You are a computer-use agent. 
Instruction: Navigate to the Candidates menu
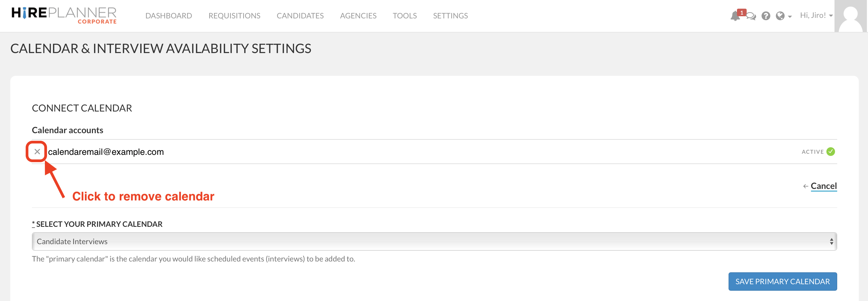(300, 16)
